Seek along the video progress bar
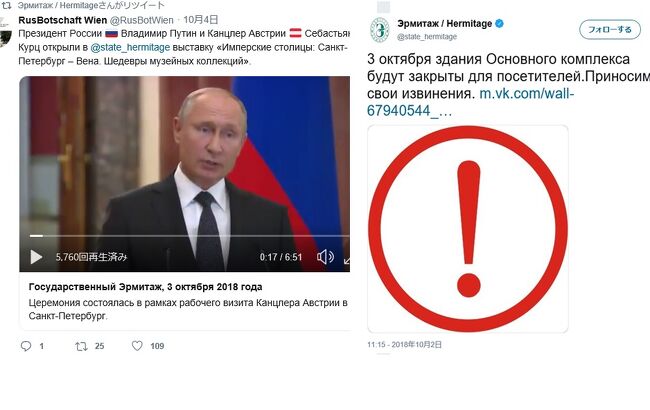The image size is (650, 410). pyautogui.click(x=189, y=236)
